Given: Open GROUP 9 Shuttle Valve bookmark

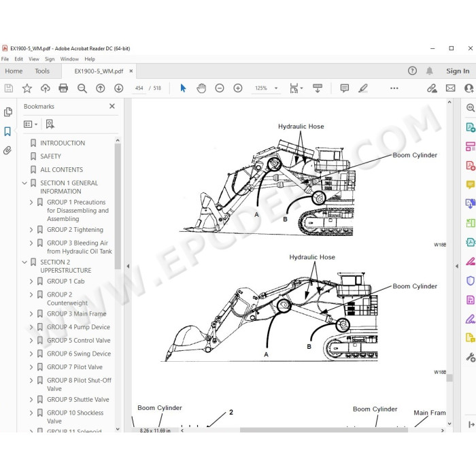Looking at the screenshot, I should point(78,400).
